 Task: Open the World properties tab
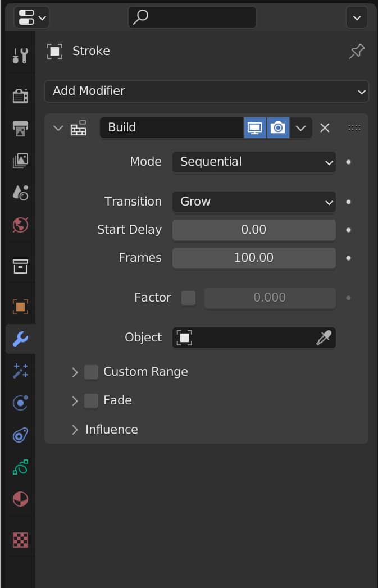tap(20, 225)
